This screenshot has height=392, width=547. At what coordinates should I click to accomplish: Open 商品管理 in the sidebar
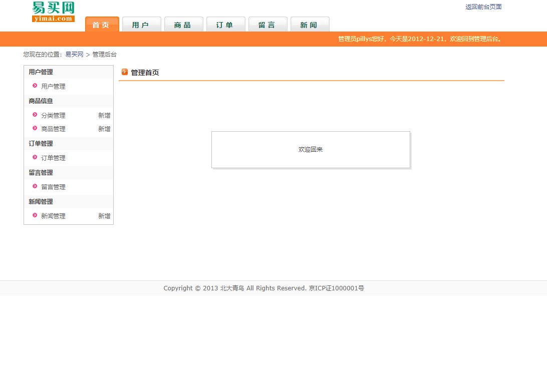pyautogui.click(x=54, y=129)
